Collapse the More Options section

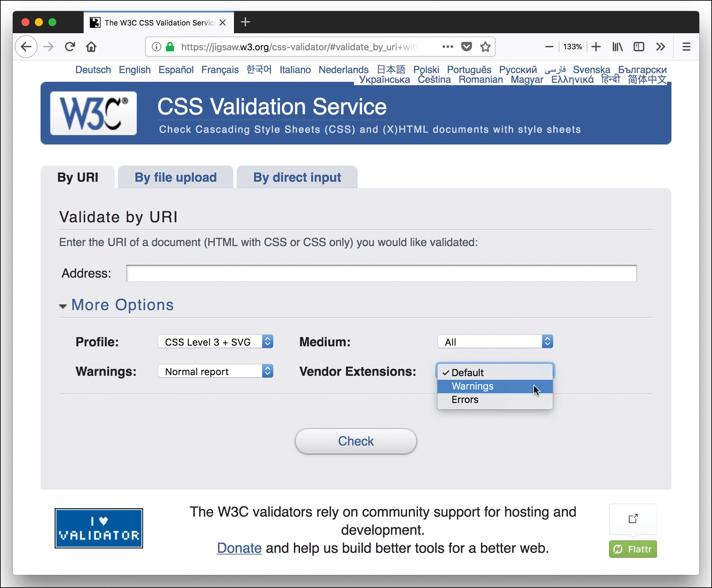click(122, 305)
